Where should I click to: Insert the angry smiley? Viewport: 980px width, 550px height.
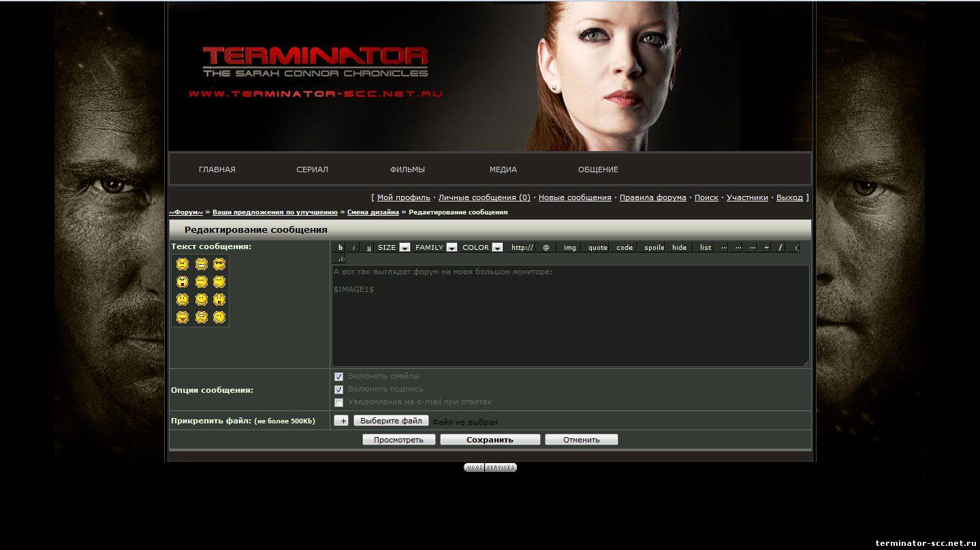point(183,264)
